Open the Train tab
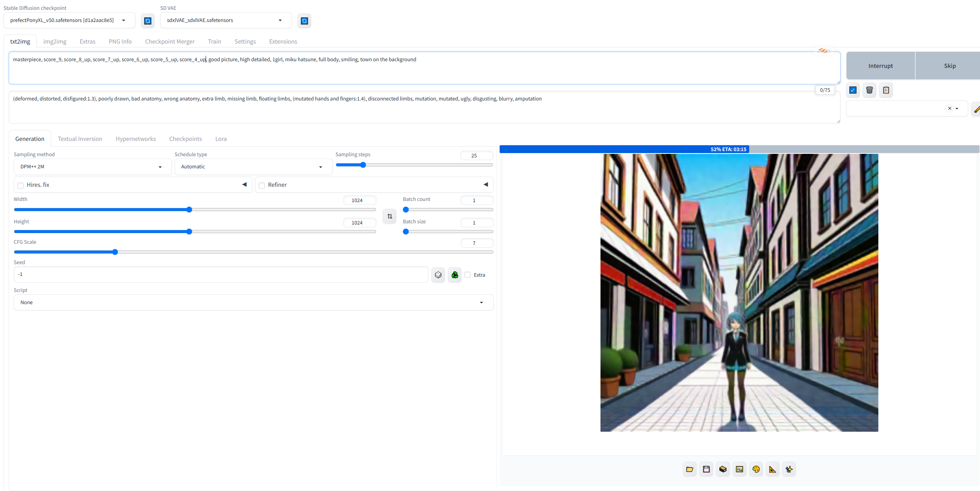Viewport: 980px width, 491px height. 215,42
